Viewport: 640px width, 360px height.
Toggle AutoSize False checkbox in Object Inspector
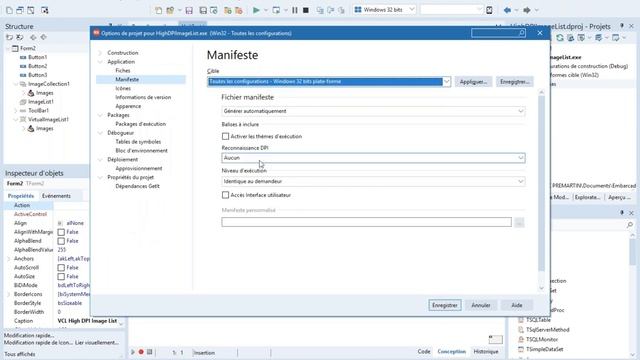click(x=61, y=276)
